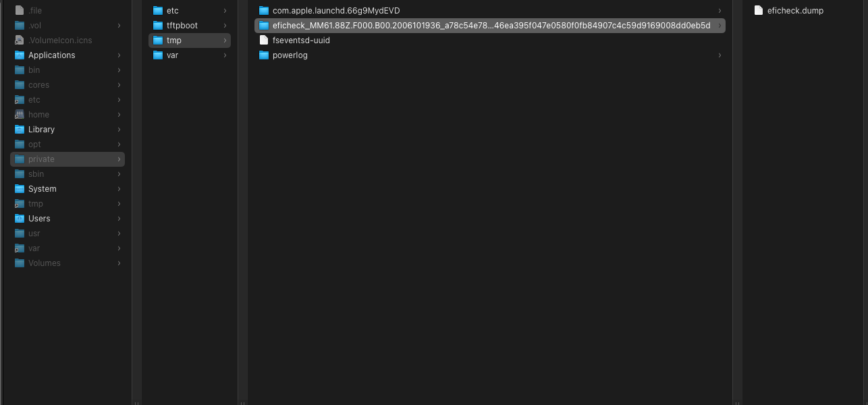Image resolution: width=868 pixels, height=405 pixels.
Task: Expand the private-column var folder chevron
Action: tap(225, 55)
